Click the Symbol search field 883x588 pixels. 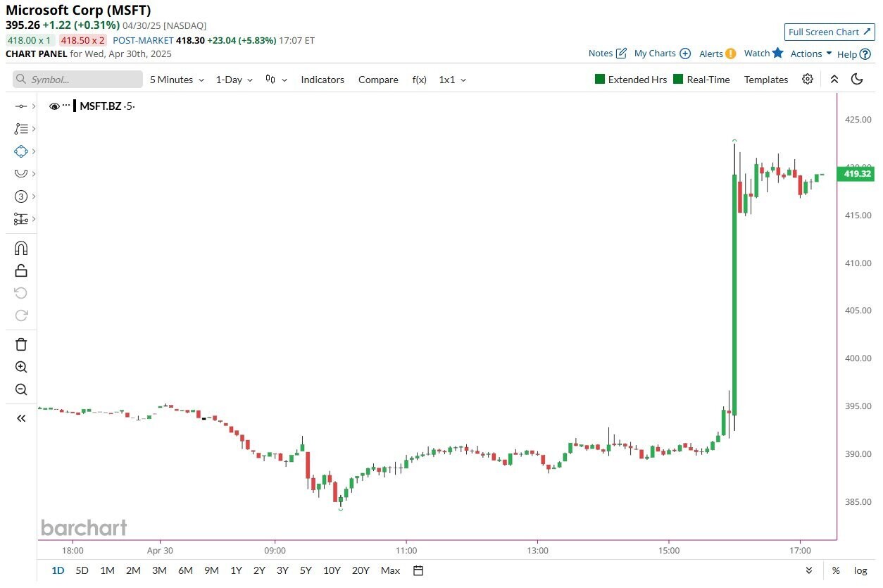(x=76, y=80)
